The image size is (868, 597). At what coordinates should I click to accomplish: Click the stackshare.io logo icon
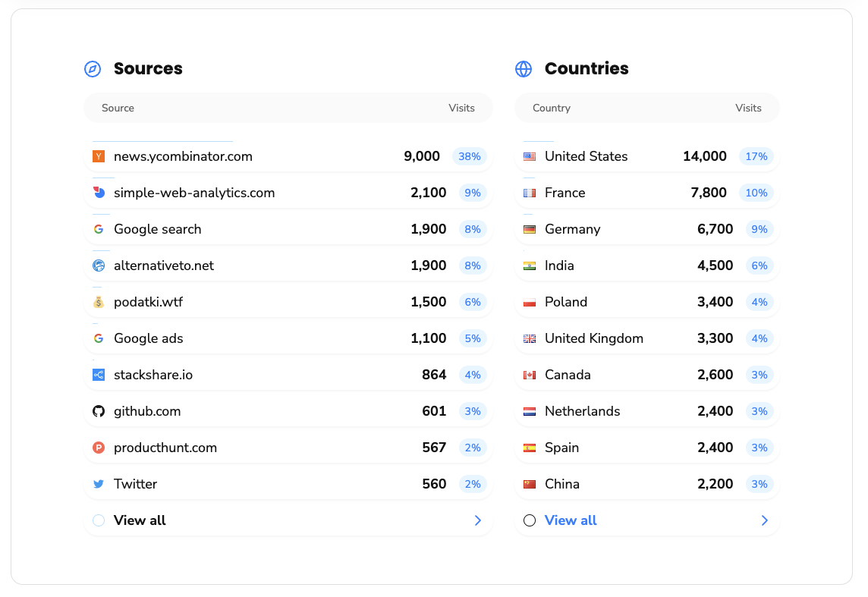pos(99,375)
